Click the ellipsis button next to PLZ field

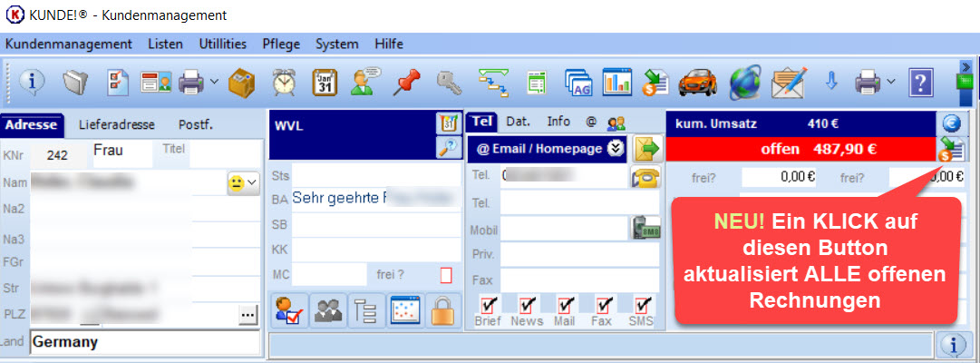(x=247, y=314)
